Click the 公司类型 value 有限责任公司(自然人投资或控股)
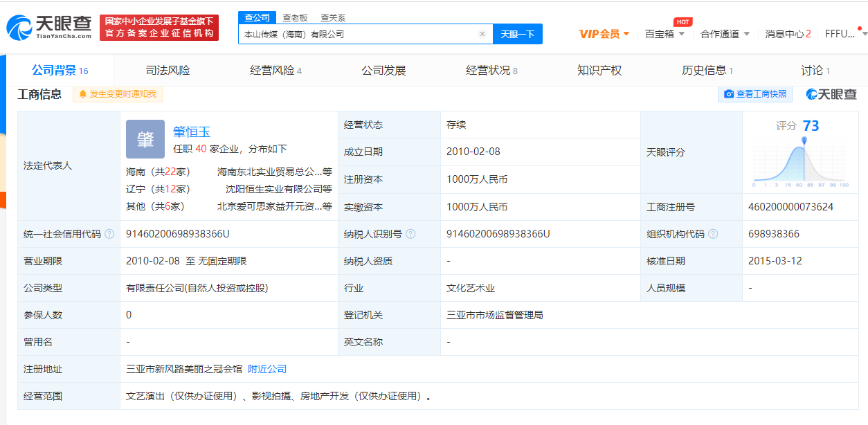Viewport: 868px width, 425px height. point(197,288)
